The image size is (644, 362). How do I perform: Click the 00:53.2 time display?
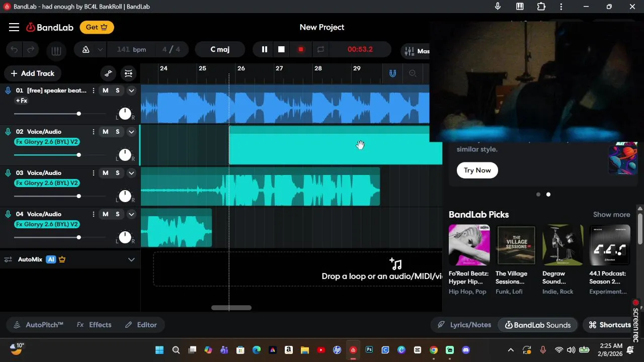pos(360,49)
